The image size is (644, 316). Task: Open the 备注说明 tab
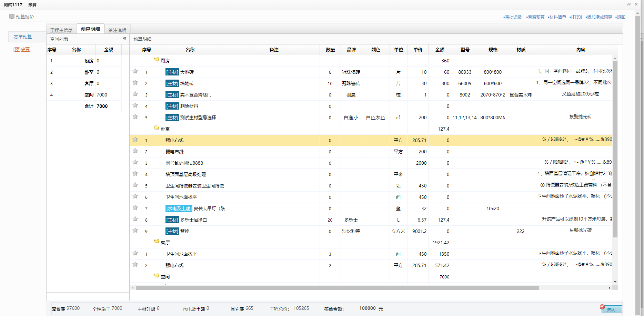(117, 30)
